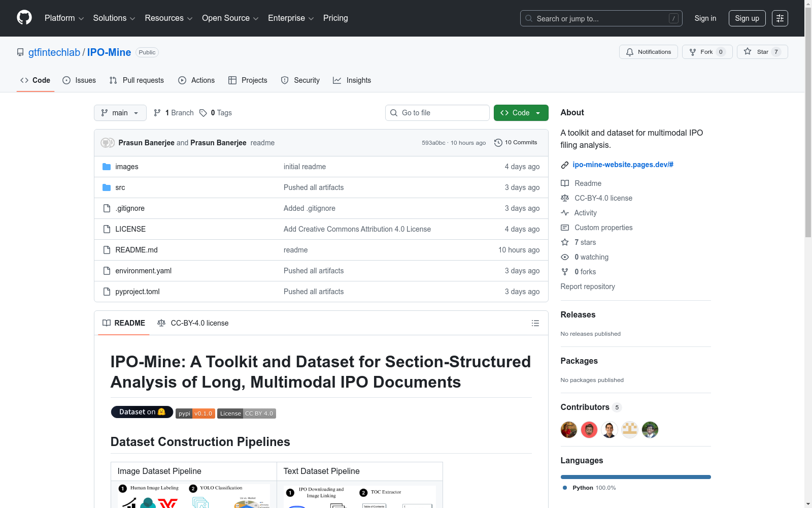Open the Pricing link

click(x=335, y=18)
